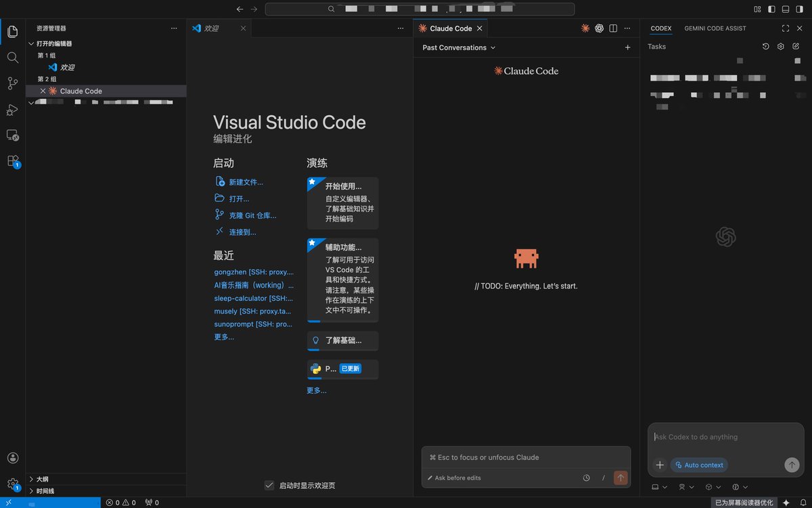Create a new Codex task with edit icon

(x=796, y=47)
